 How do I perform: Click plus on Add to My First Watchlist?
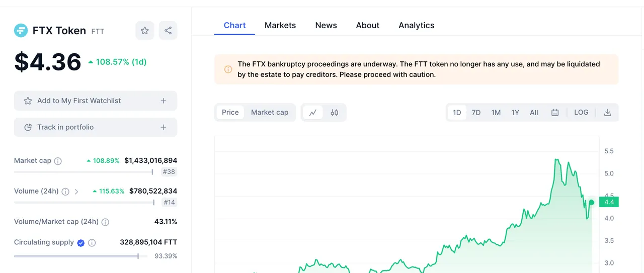tap(164, 101)
